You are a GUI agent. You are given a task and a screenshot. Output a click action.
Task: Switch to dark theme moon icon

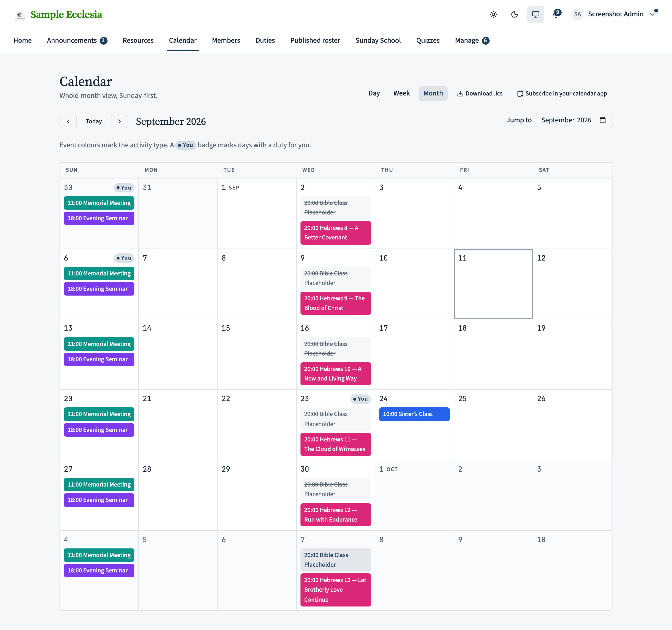click(x=515, y=14)
